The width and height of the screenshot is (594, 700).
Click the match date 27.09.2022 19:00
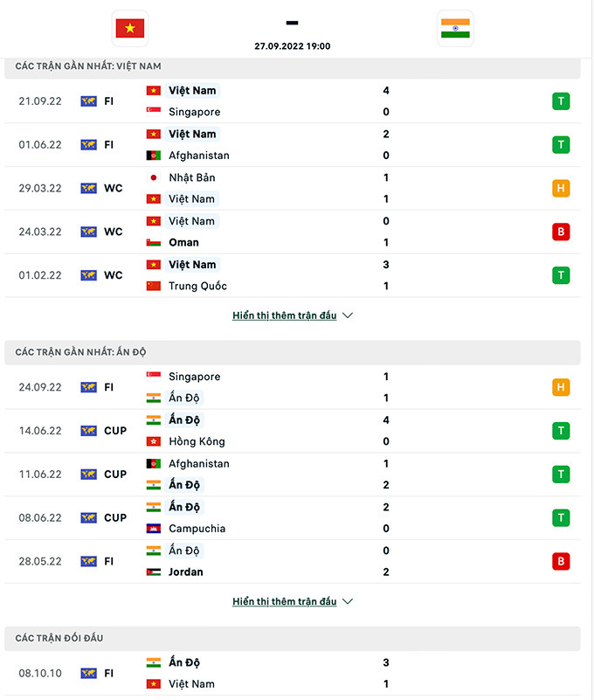tap(292, 46)
